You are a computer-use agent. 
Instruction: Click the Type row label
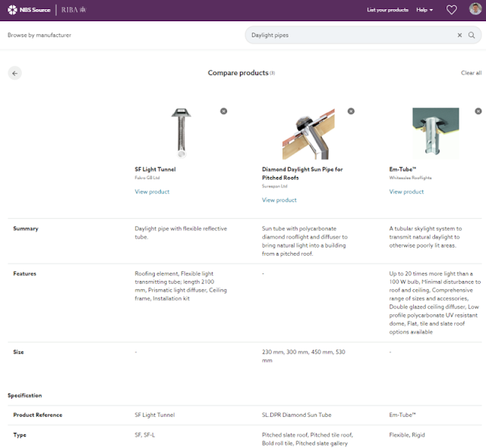20,435
